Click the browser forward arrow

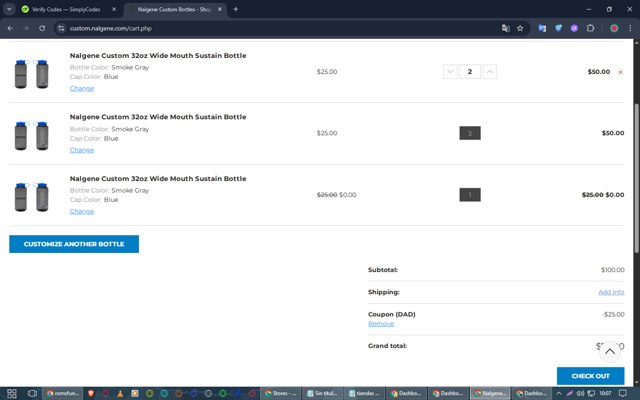click(26, 28)
